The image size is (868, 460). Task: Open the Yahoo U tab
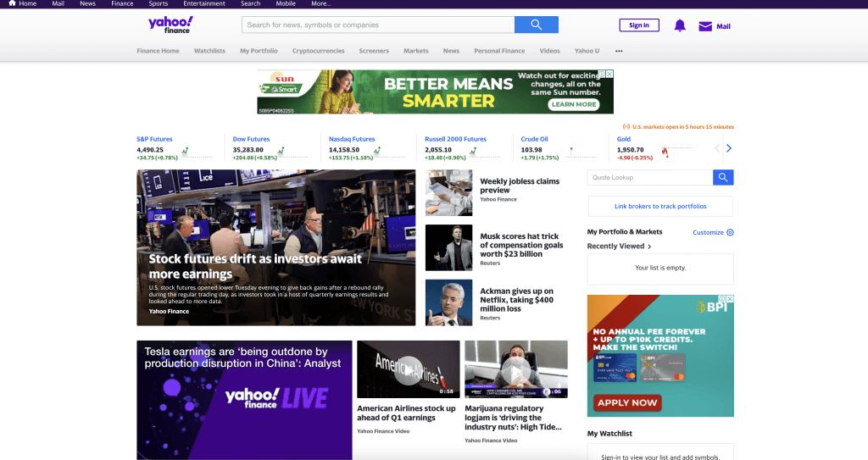pos(587,51)
